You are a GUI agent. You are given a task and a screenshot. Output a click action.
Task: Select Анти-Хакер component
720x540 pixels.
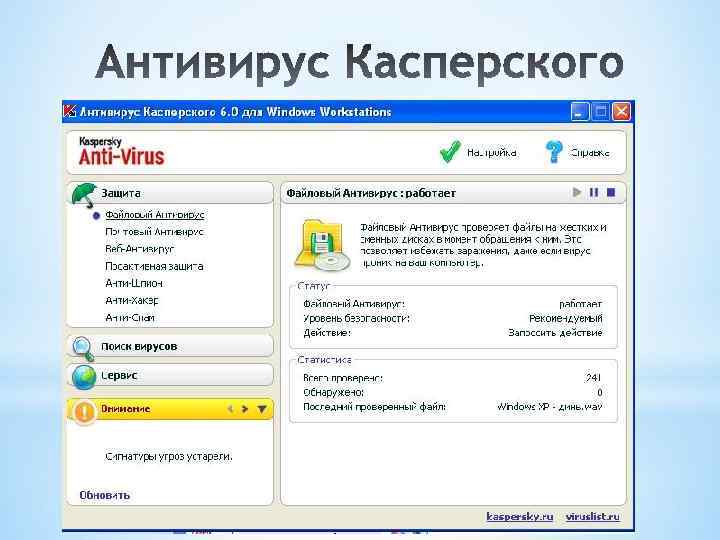132,300
